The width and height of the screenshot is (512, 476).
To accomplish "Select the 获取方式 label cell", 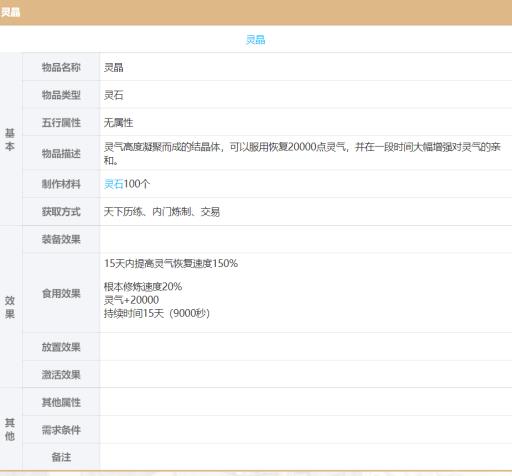I will 61,211.
